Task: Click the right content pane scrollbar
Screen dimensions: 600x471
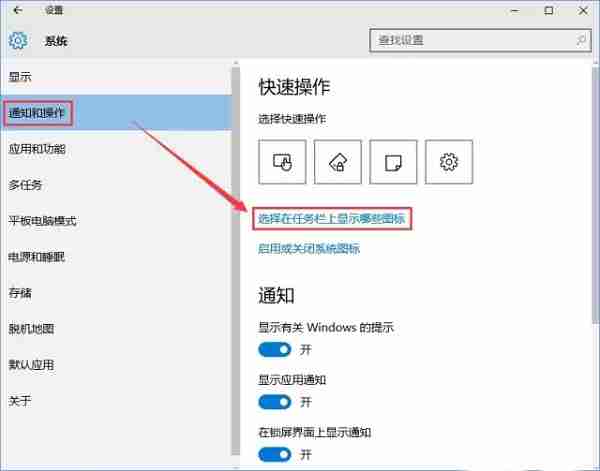Action: [595, 194]
